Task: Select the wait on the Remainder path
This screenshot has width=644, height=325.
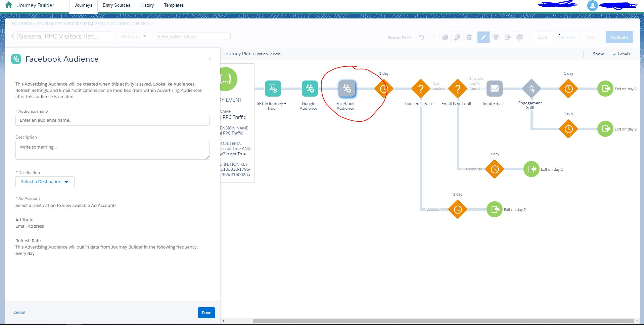Action: [494, 169]
